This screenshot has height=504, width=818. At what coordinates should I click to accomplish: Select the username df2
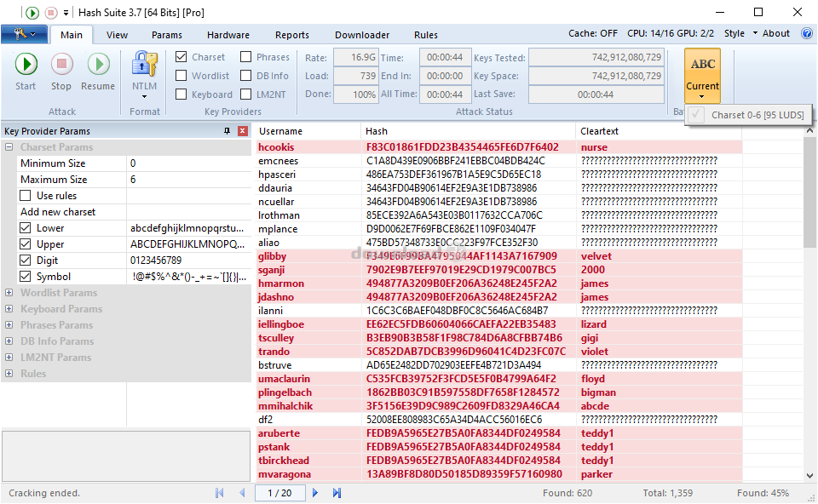265,419
